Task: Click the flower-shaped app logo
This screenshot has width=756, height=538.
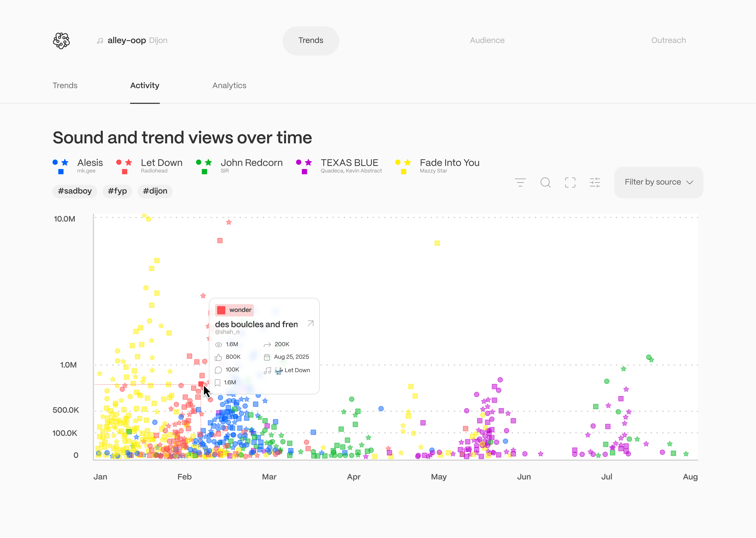Action: click(x=61, y=41)
